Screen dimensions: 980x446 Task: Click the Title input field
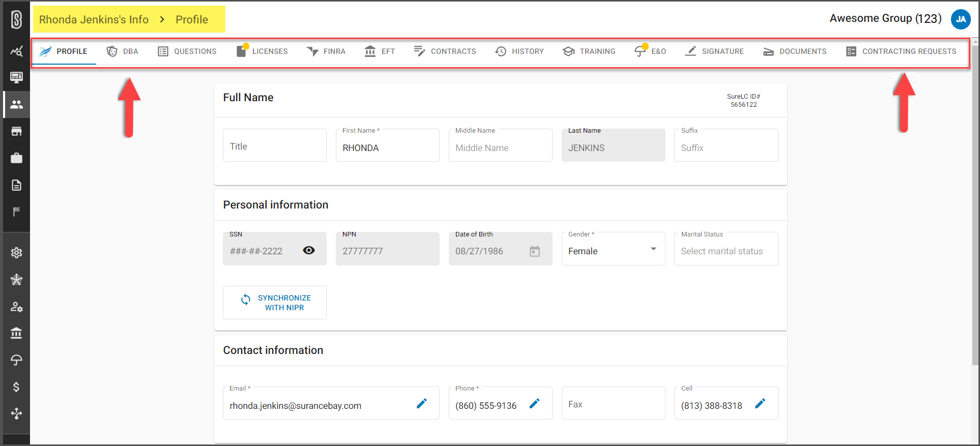pyautogui.click(x=275, y=145)
